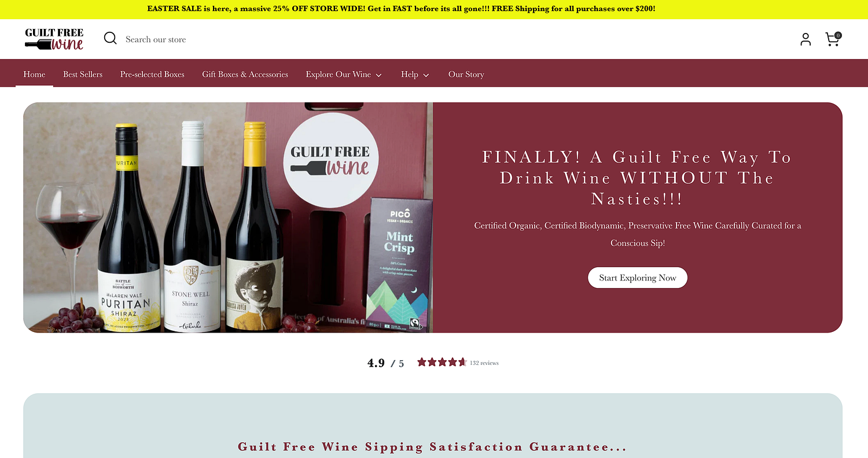
Task: Click the Guilt Free Wine header logo
Action: tap(54, 39)
